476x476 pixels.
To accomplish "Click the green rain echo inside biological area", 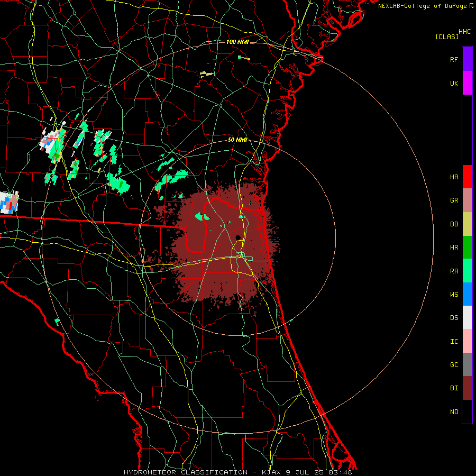I will (x=202, y=216).
